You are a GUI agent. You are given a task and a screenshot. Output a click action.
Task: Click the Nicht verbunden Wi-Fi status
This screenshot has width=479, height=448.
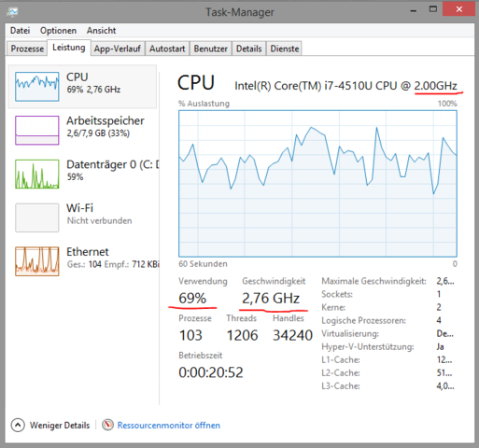(x=100, y=220)
